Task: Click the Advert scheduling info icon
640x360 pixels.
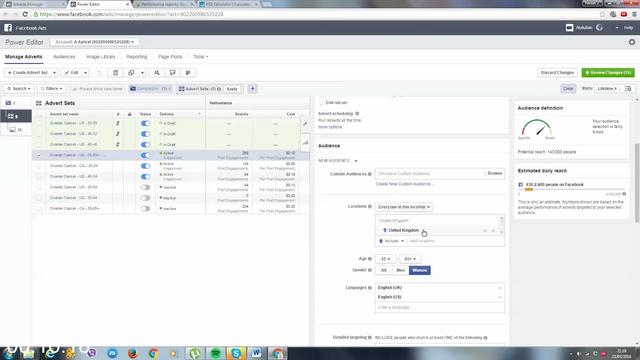Action: pyautogui.click(x=357, y=113)
